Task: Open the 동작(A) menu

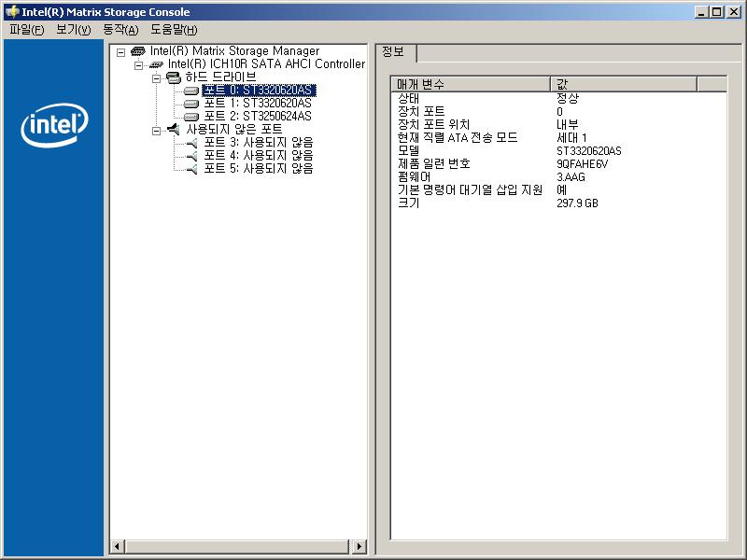Action: click(120, 30)
